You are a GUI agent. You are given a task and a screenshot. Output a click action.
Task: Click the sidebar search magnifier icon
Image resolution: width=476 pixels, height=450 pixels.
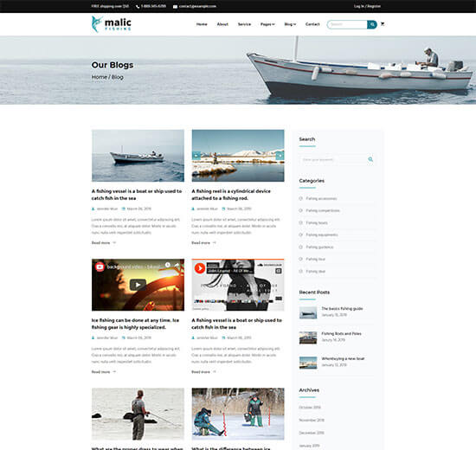pyautogui.click(x=370, y=159)
